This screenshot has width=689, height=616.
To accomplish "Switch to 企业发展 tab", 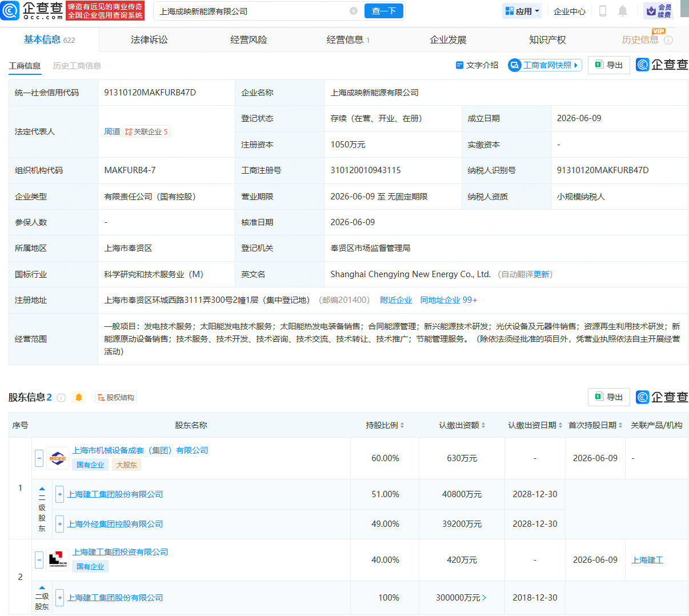I will point(448,39).
